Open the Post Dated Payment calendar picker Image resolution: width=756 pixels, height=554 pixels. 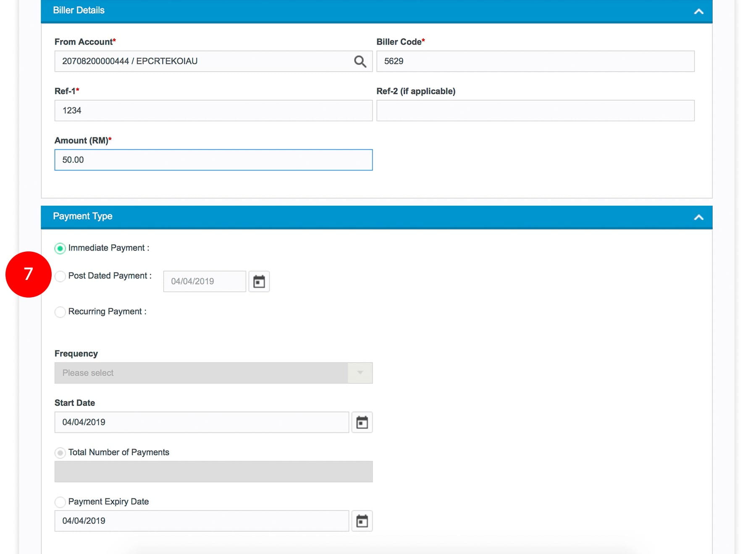click(259, 281)
